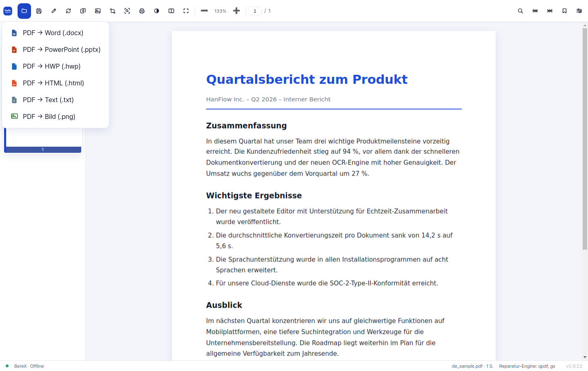The height and width of the screenshot is (371, 588).
Task: Open settings via the sliders icon
Action: (579, 11)
